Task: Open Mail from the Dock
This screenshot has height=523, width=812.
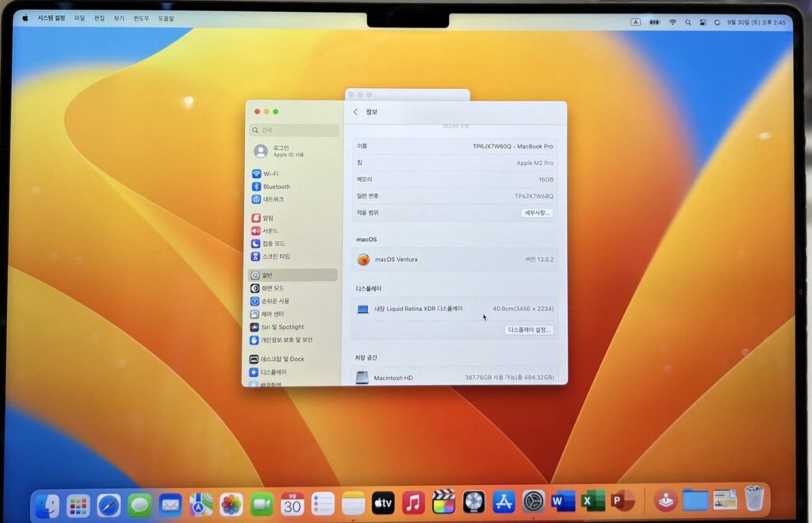Action: coord(170,505)
